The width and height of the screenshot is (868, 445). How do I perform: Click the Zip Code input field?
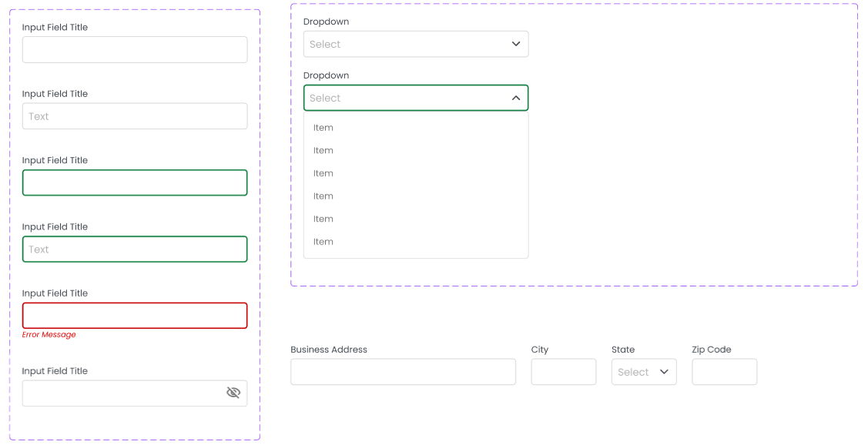(x=724, y=372)
